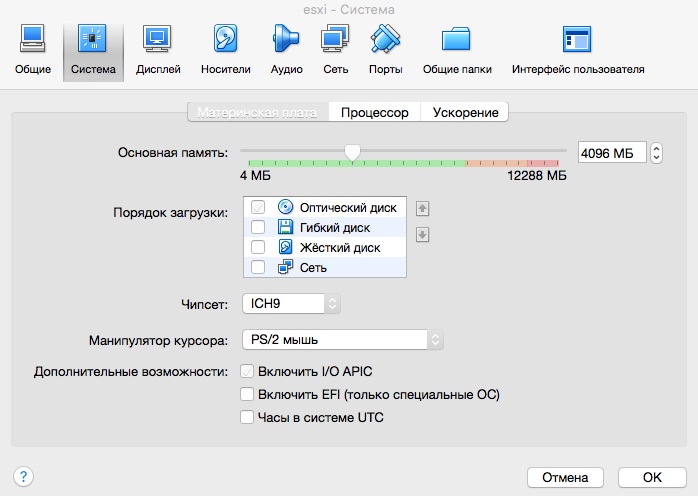Viewport: 698px width, 496px height.
Task: Open the Манипулятор курсора PS/2 мышь dropdown
Action: coord(342,340)
